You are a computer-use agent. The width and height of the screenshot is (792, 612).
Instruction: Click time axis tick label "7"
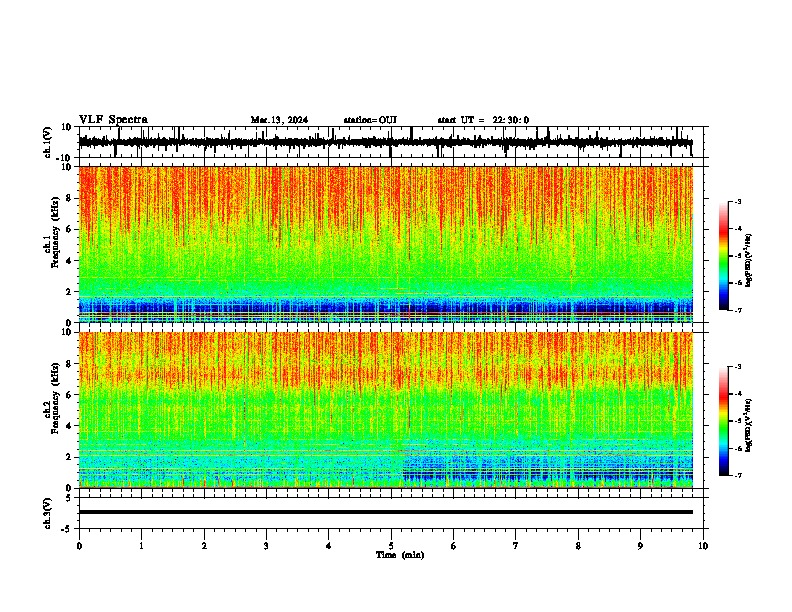click(516, 546)
